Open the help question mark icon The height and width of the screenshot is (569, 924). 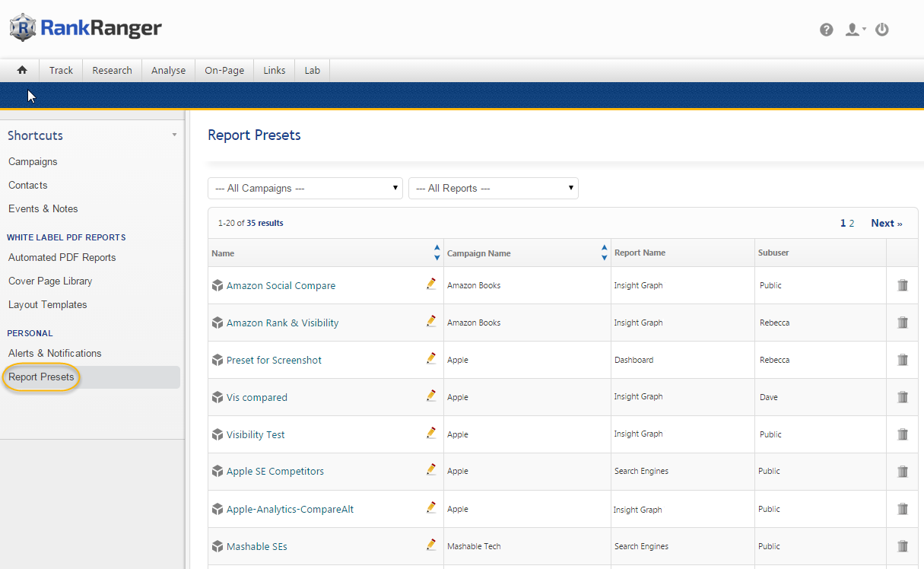pyautogui.click(x=826, y=30)
